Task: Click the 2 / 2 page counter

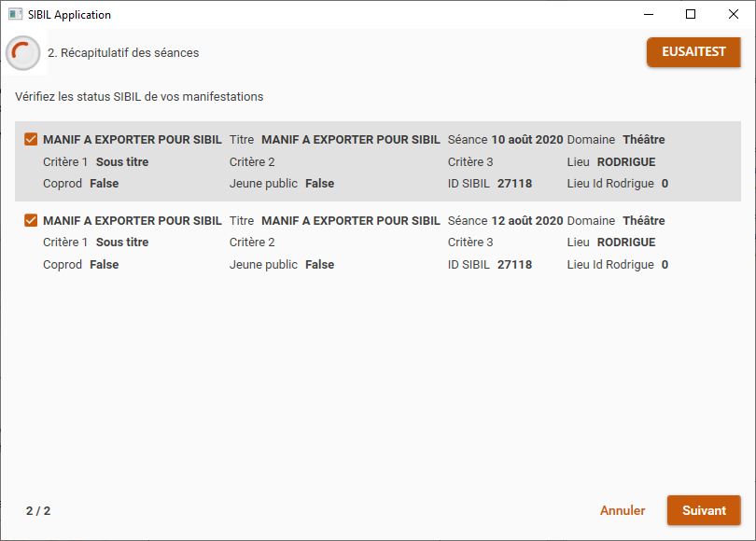Action: [38, 510]
